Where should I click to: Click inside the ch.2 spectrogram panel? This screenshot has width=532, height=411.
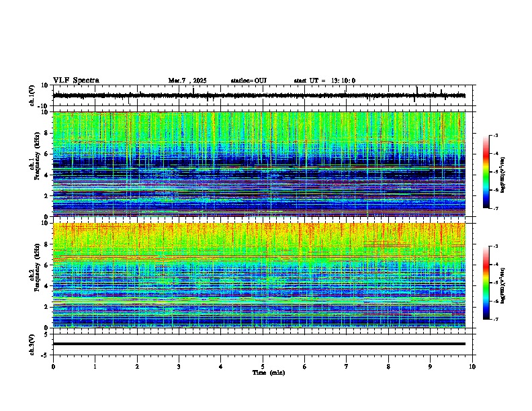[x=259, y=275]
